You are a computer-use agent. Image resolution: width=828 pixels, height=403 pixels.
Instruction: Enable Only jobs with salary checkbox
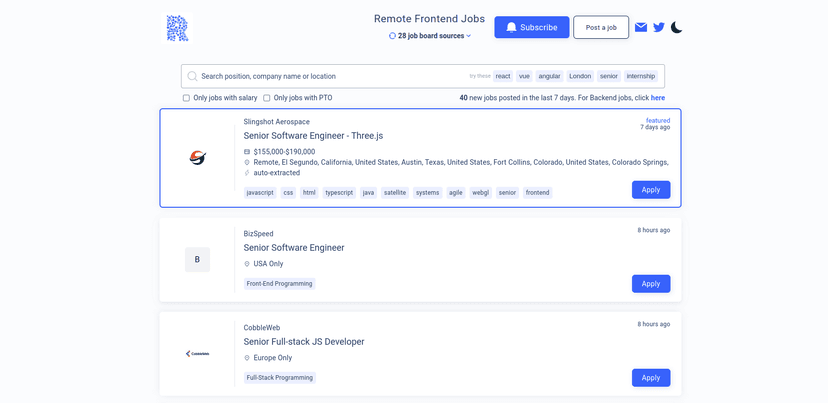tap(186, 98)
